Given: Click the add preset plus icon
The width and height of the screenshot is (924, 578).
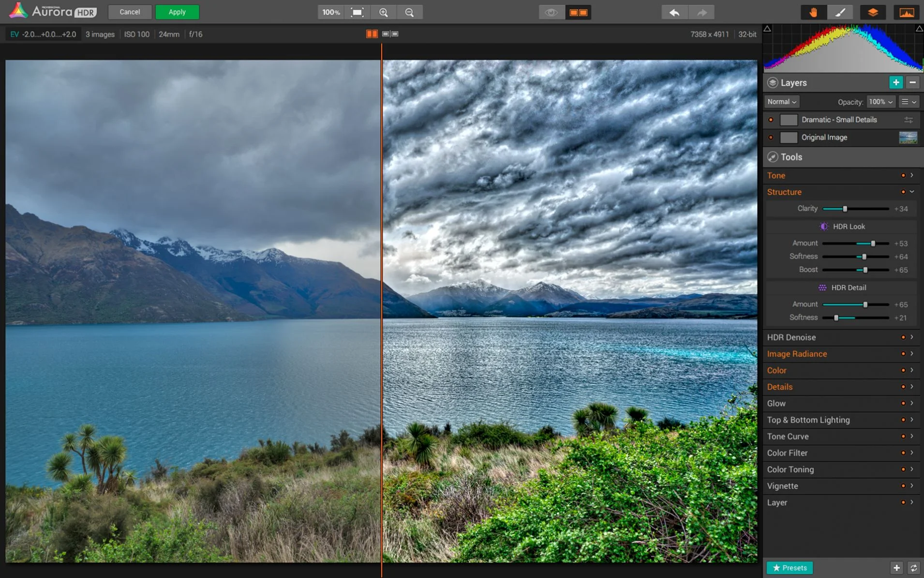Looking at the screenshot, I should coord(896,568).
